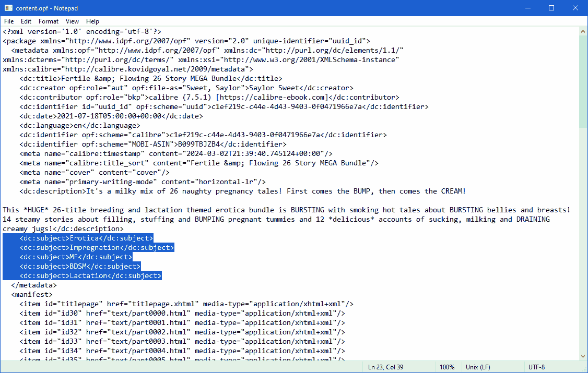The width and height of the screenshot is (588, 373).
Task: Click the 'Ln 23, Col 39' status bar entry
Action: pos(385,367)
